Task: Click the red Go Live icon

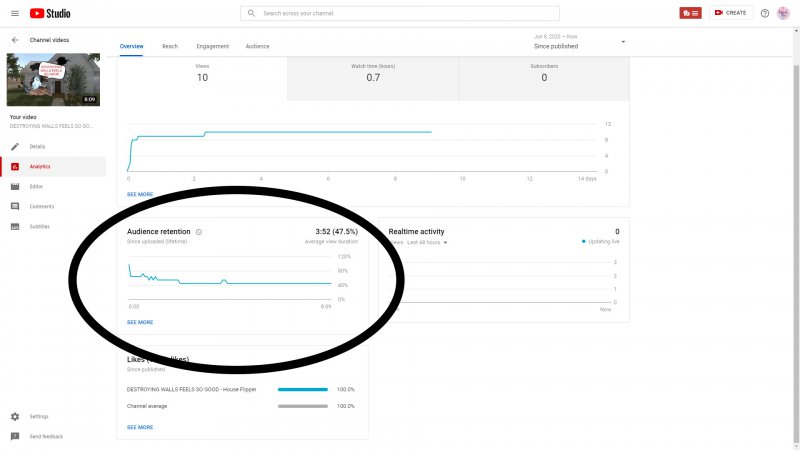Action: click(690, 13)
